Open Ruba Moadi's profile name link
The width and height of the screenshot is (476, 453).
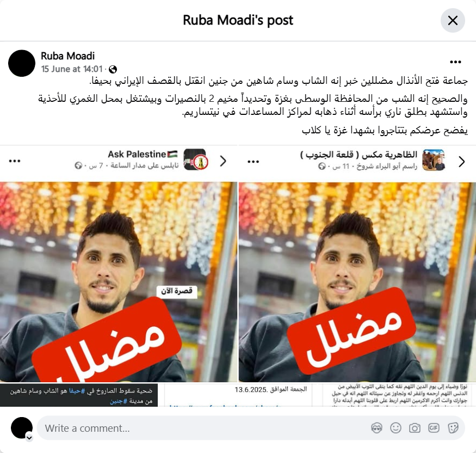click(x=67, y=56)
